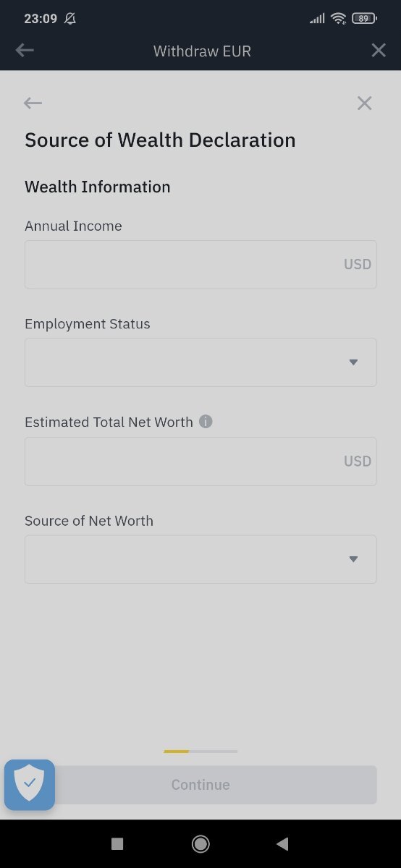Open the Source of Net Worth dropdown

(x=200, y=559)
